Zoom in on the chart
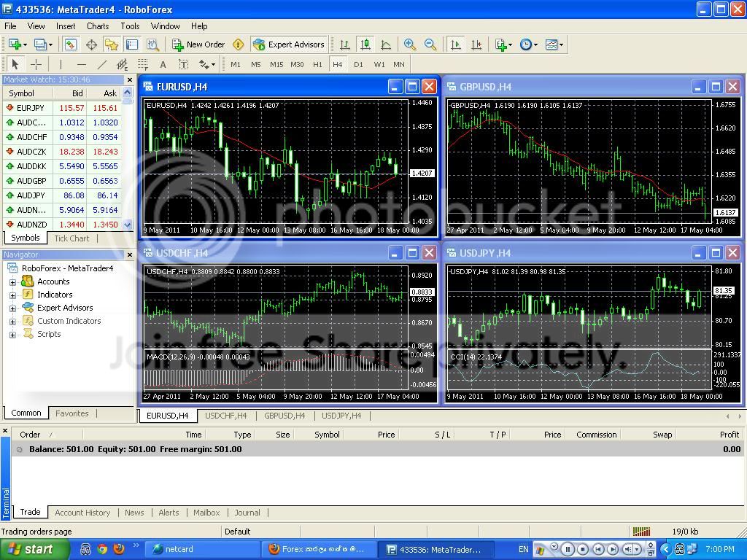 pos(409,44)
